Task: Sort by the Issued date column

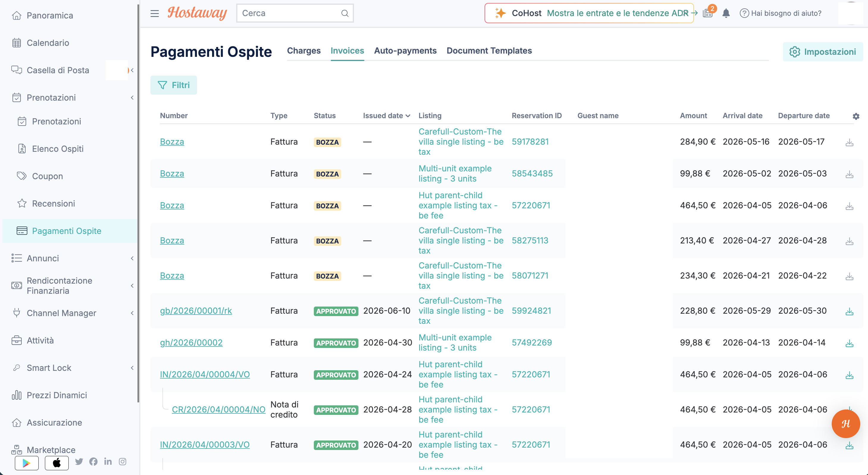Action: click(x=386, y=116)
